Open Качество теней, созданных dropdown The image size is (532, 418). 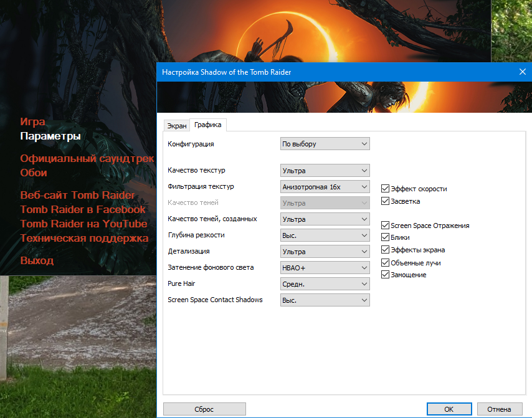tap(325, 219)
